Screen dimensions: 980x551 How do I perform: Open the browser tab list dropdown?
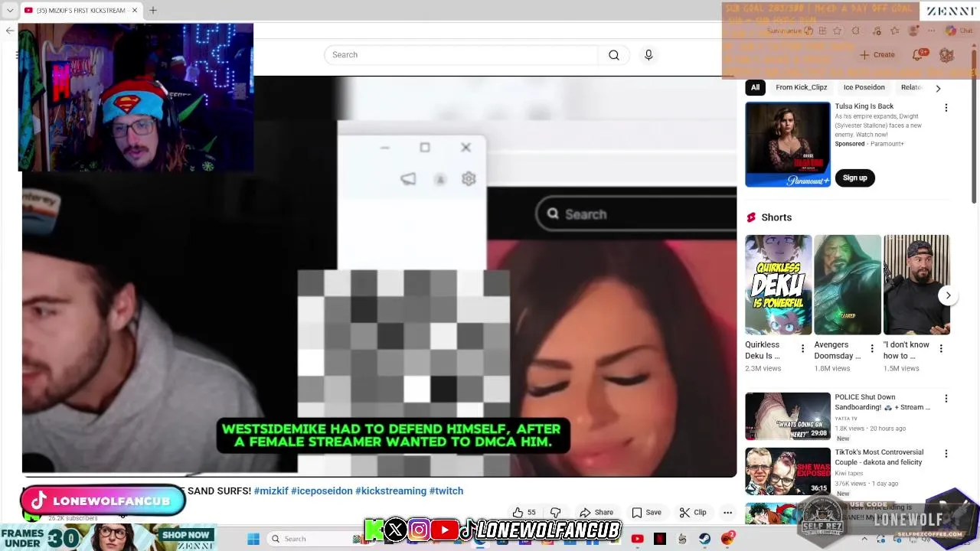coord(9,10)
